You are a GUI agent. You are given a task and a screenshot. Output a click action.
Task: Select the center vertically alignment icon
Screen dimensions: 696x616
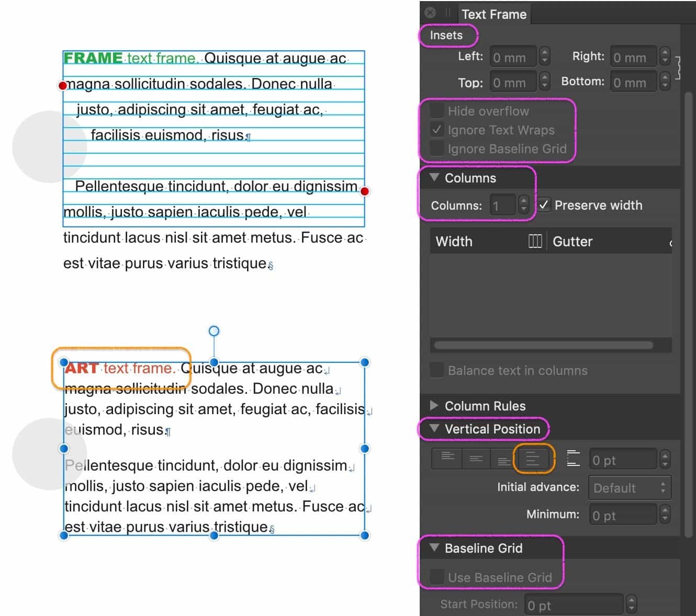coord(477,459)
